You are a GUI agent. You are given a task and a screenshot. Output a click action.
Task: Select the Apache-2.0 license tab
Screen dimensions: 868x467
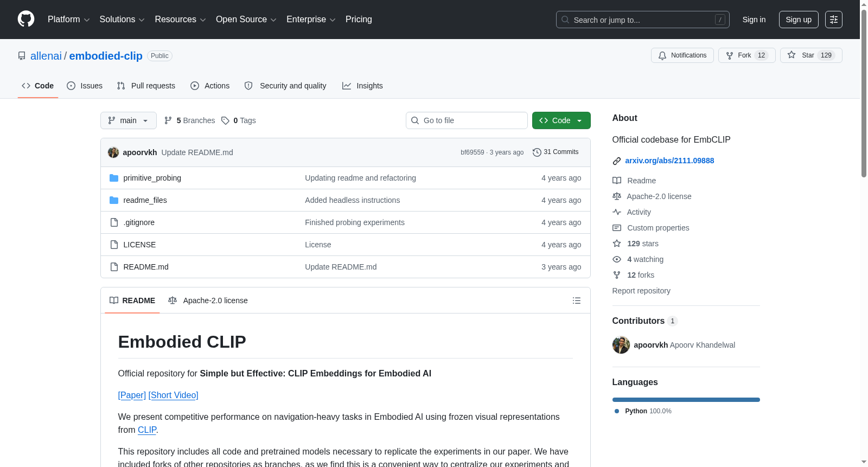[208, 300]
